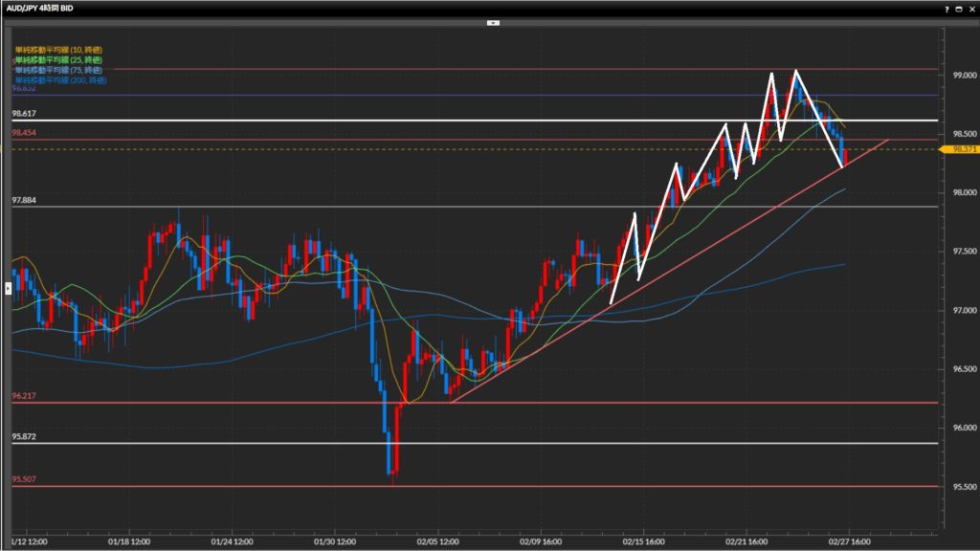Maximize the AUD/JPY chart window
The width and height of the screenshot is (980, 551).
pyautogui.click(x=958, y=8)
